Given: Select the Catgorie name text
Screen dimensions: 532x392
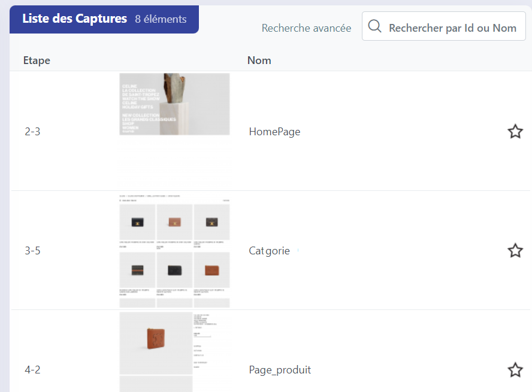Looking at the screenshot, I should pos(270,251).
